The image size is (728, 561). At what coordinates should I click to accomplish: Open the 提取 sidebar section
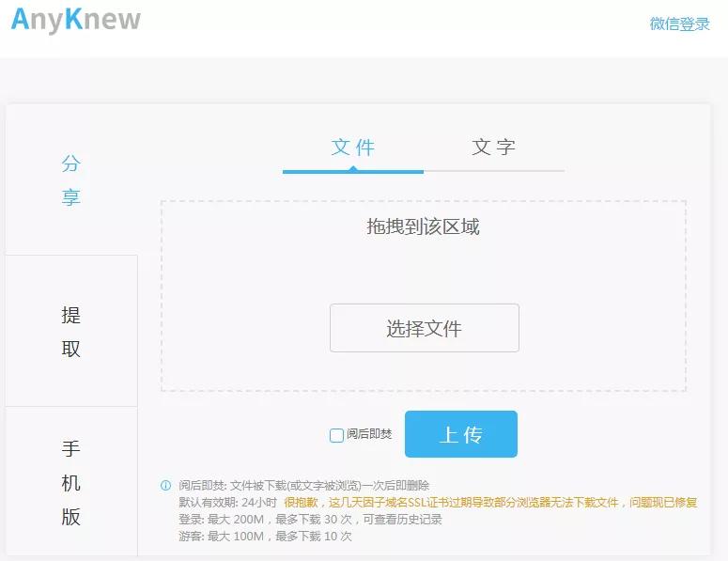pyautogui.click(x=71, y=332)
